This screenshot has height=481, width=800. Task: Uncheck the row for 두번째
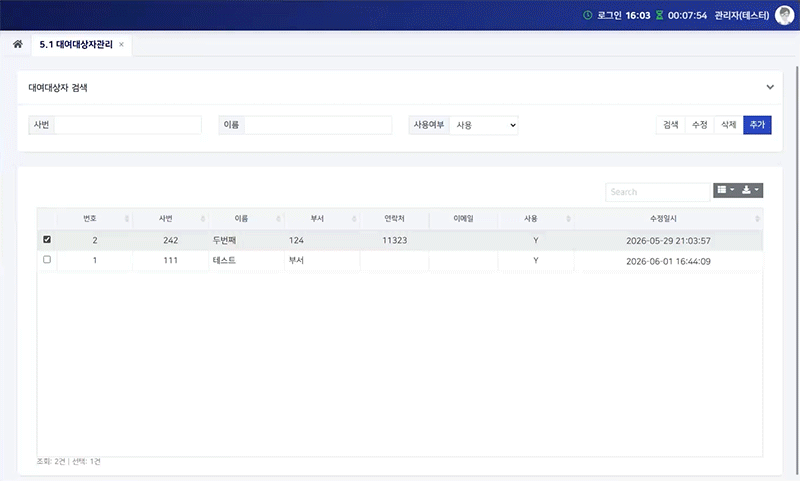(47, 239)
